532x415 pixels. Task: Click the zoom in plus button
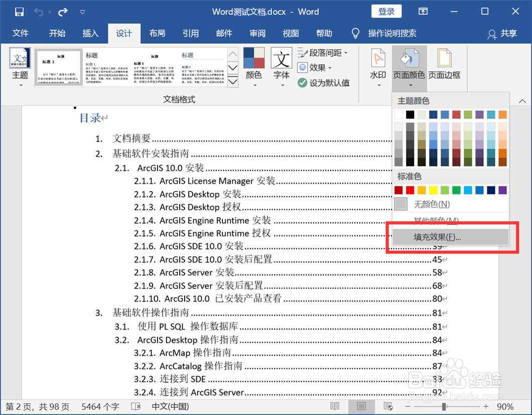click(486, 406)
